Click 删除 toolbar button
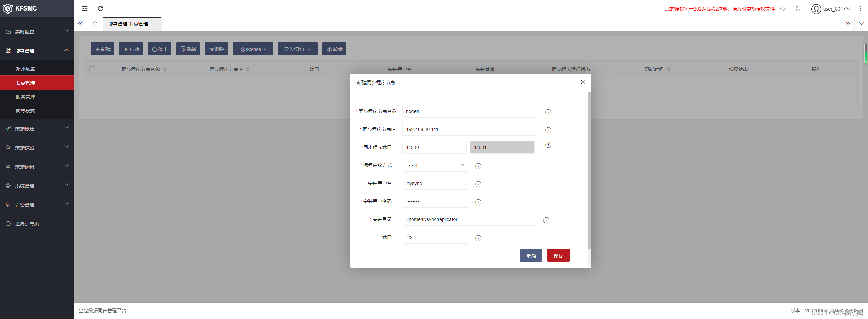Screen dimensions: 868x319 pyautogui.click(x=217, y=49)
